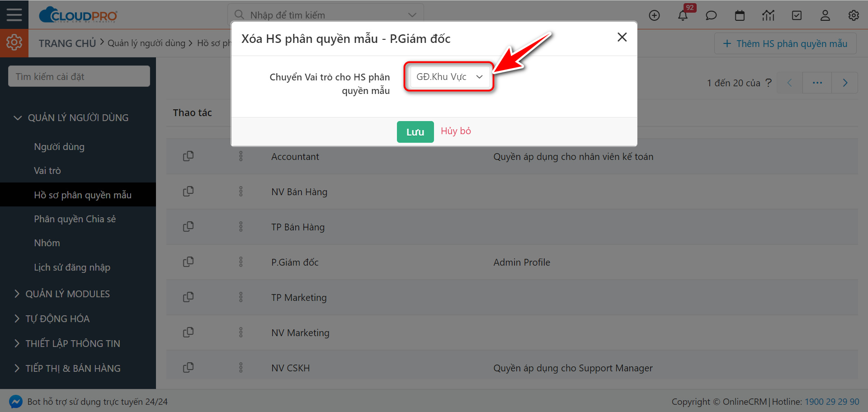Click the Hủy bỏ cancel link
Image resolution: width=868 pixels, height=412 pixels.
[x=456, y=131]
